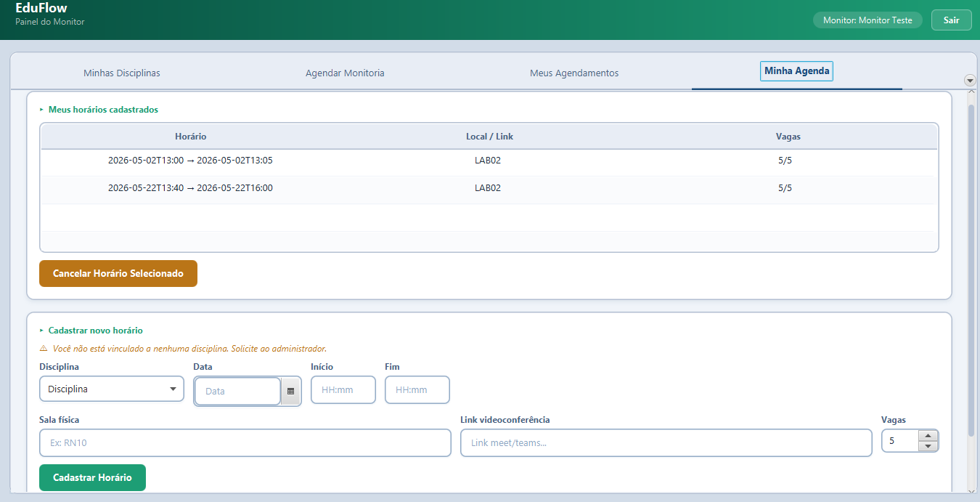Click the Sala física input field
This screenshot has width=980, height=502.
245,442
